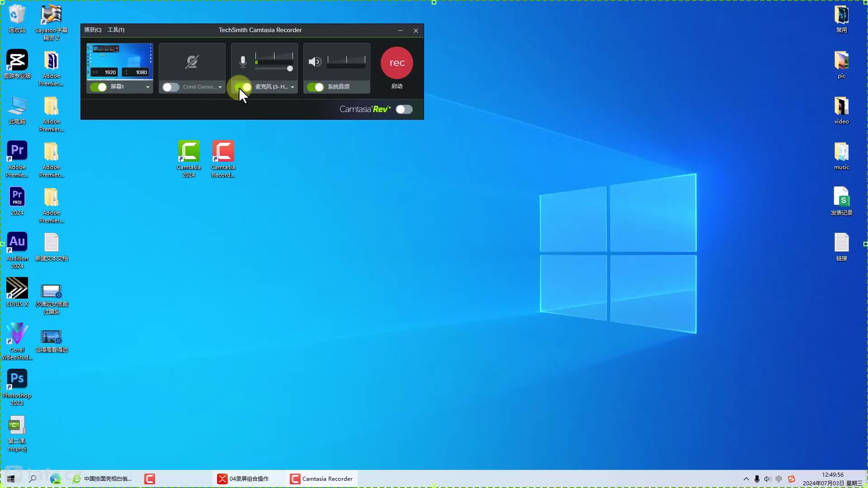Image resolution: width=868 pixels, height=488 pixels.
Task: Select the 常用 folder on desktop
Action: coord(841,19)
